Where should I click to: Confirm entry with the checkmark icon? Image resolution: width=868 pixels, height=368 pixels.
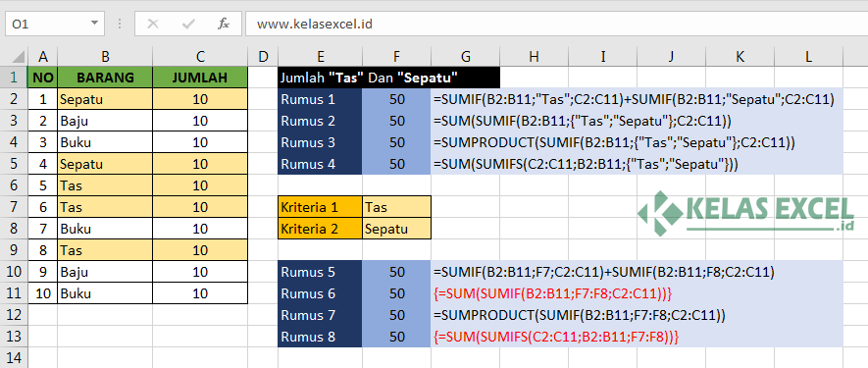[x=188, y=24]
